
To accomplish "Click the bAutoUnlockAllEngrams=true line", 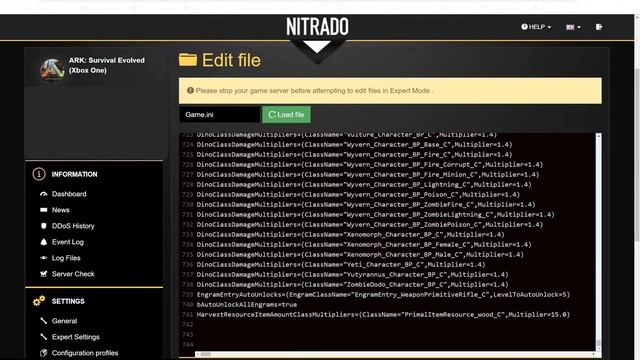I will [x=247, y=305].
